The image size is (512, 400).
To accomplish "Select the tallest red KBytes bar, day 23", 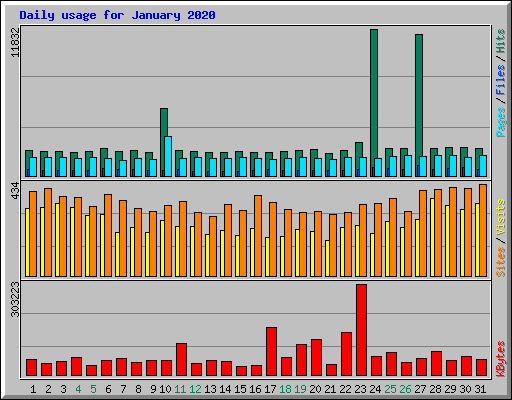I will click(361, 330).
